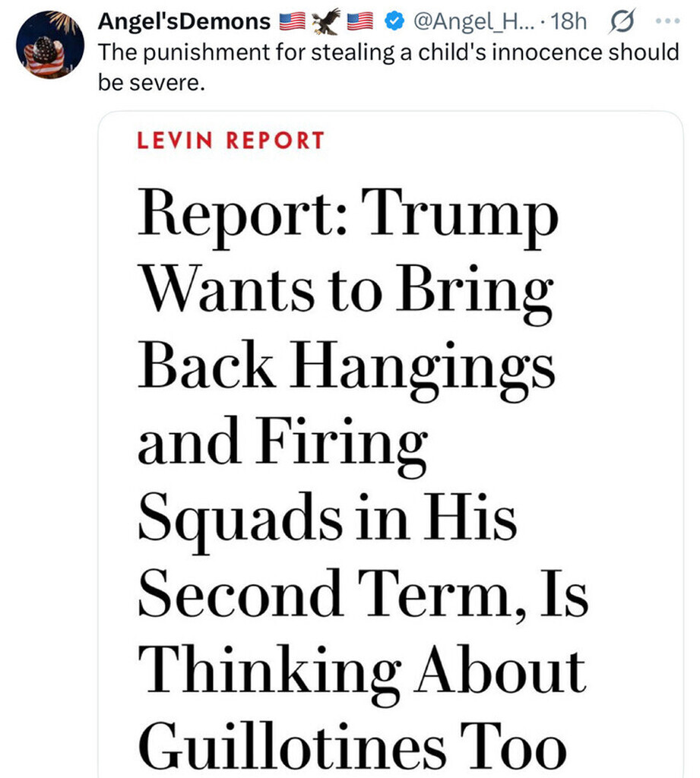
Task: Open the tweet via the 18h timestamp
Action: [570, 22]
